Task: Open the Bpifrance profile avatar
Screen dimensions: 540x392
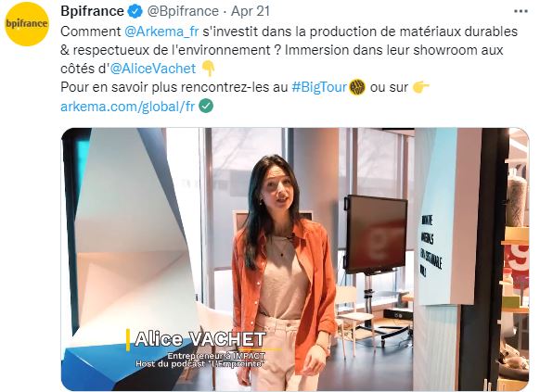Action: (27, 24)
